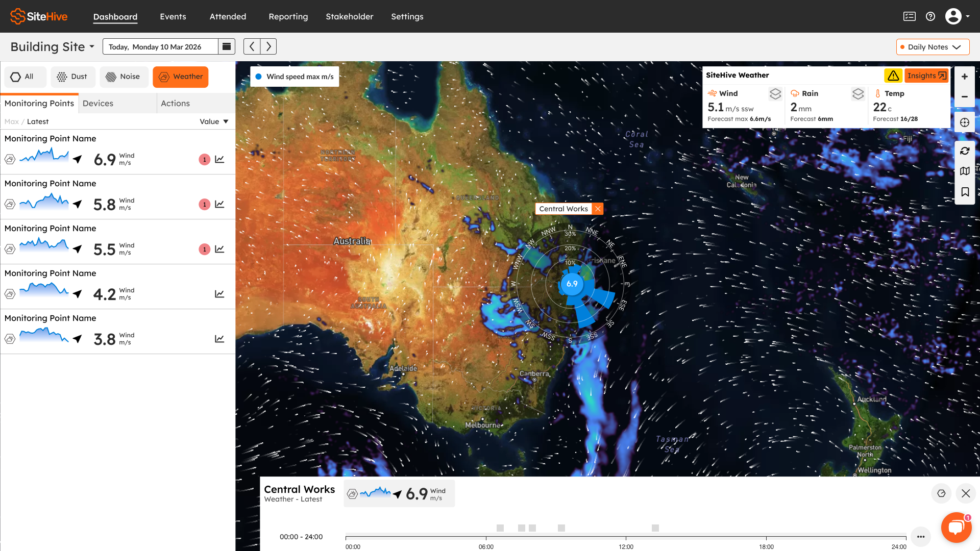Toggle the Rain map layer
This screenshot has height=551, width=980.
tap(858, 94)
